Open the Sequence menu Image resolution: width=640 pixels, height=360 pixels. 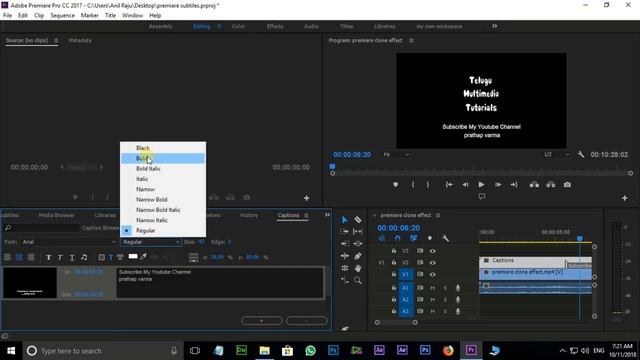(62, 15)
